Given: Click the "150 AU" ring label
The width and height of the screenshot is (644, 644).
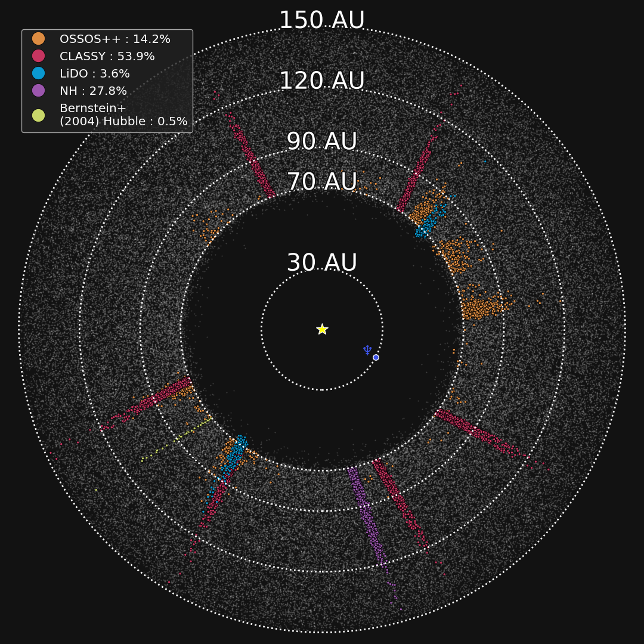Looking at the screenshot, I should pos(321,21).
